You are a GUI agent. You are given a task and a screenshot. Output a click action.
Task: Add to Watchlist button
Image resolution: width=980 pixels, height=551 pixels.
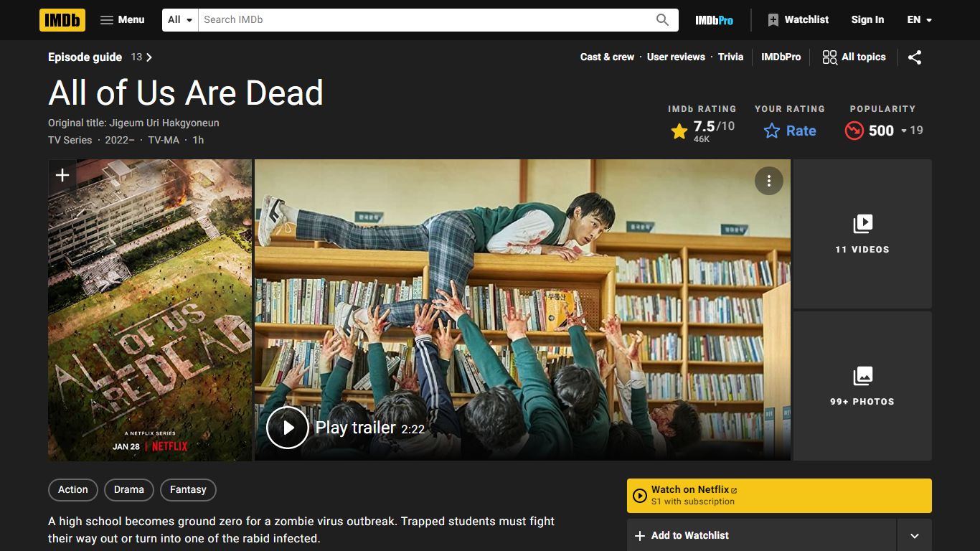[761, 535]
